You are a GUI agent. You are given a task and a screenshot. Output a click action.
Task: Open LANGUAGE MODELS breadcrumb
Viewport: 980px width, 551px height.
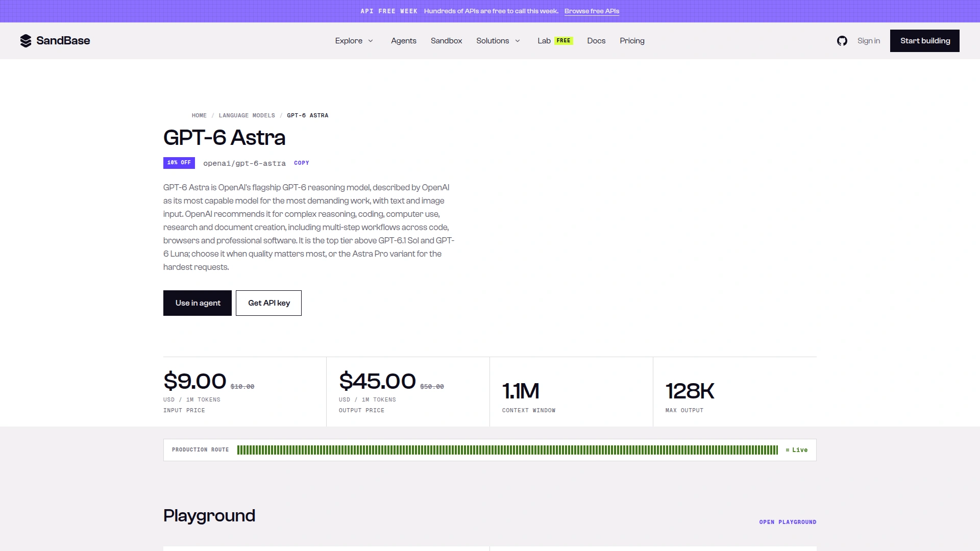click(247, 115)
